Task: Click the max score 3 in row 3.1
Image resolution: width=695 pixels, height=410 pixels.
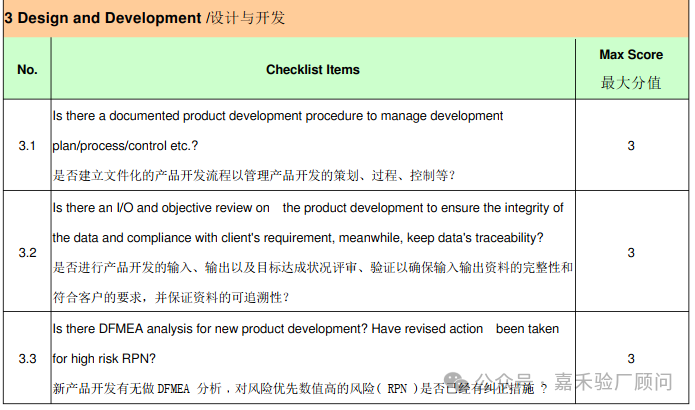Action: tap(631, 145)
